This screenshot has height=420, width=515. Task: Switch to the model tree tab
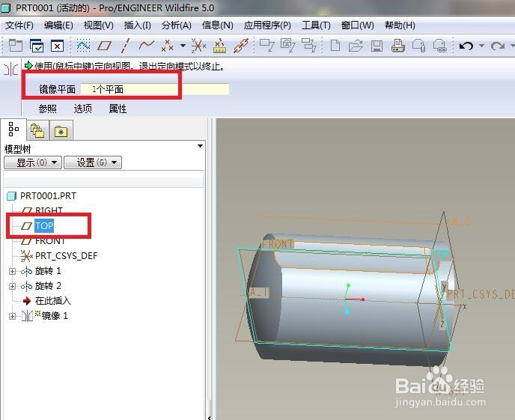coord(13,130)
